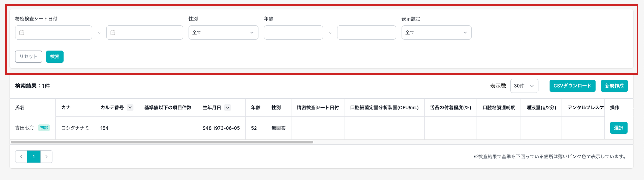Sort by カルテ番号 chevron

[x=130, y=108]
